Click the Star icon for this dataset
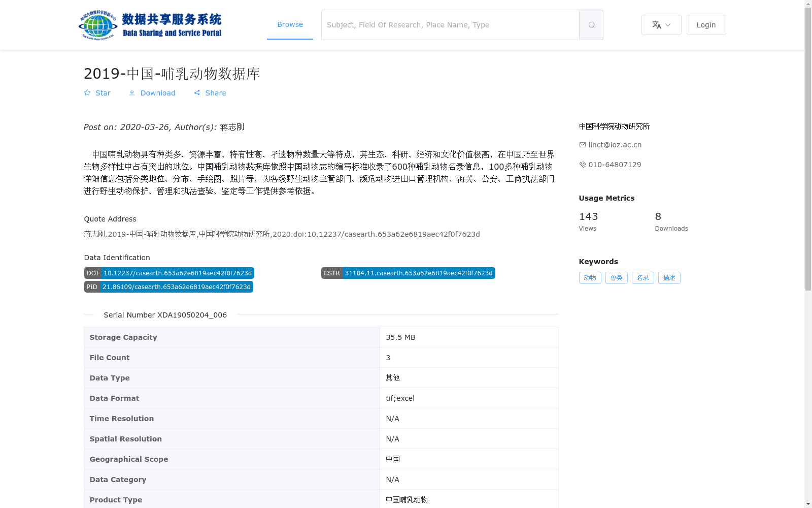This screenshot has width=812, height=508. click(x=87, y=93)
